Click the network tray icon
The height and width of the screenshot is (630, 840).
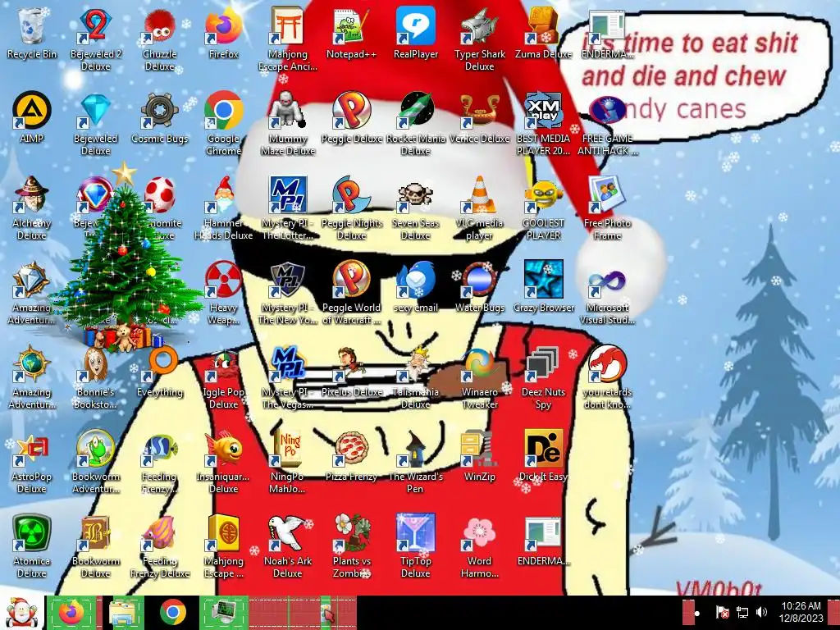pos(742,612)
